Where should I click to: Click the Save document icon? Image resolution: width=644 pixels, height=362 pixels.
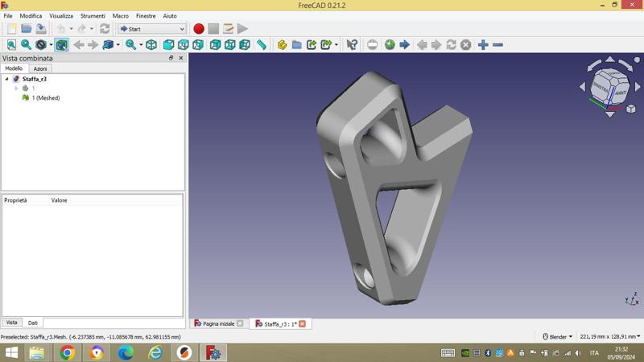pyautogui.click(x=41, y=29)
